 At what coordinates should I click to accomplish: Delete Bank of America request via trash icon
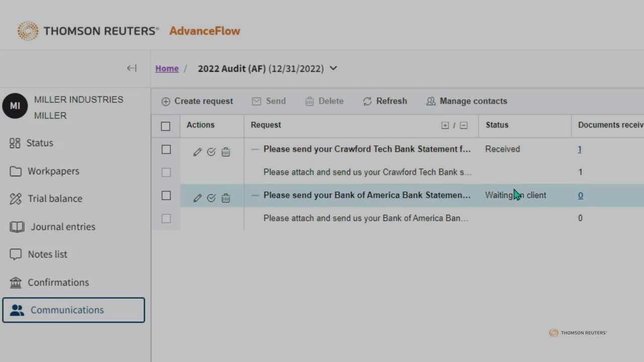coord(226,198)
